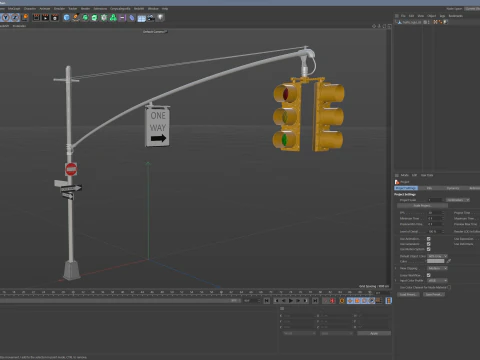
Task: Expand the View Clipping disclosure arrow
Action: [396, 268]
